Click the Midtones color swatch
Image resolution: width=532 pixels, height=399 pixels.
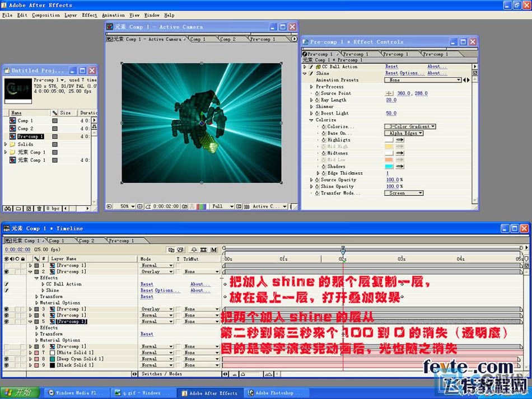(389, 153)
